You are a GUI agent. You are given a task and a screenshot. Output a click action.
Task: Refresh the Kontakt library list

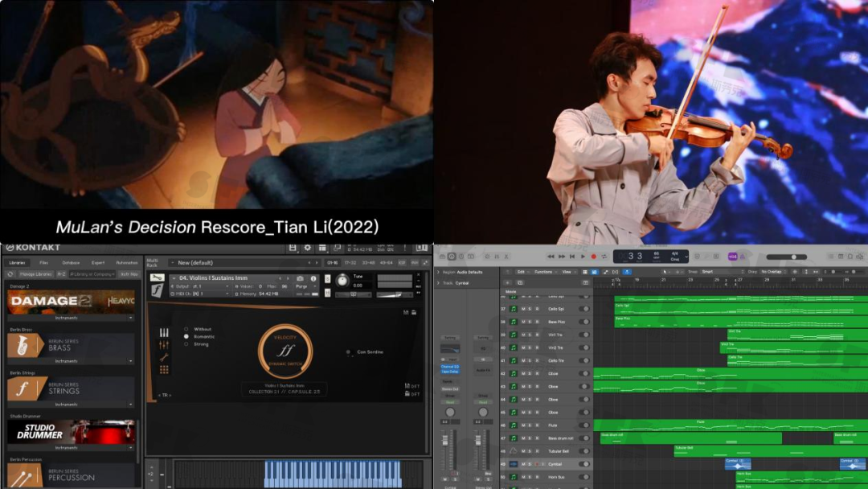(10, 274)
